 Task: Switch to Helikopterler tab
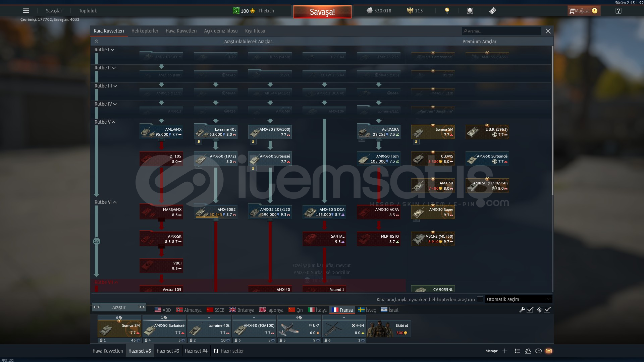coord(145,31)
